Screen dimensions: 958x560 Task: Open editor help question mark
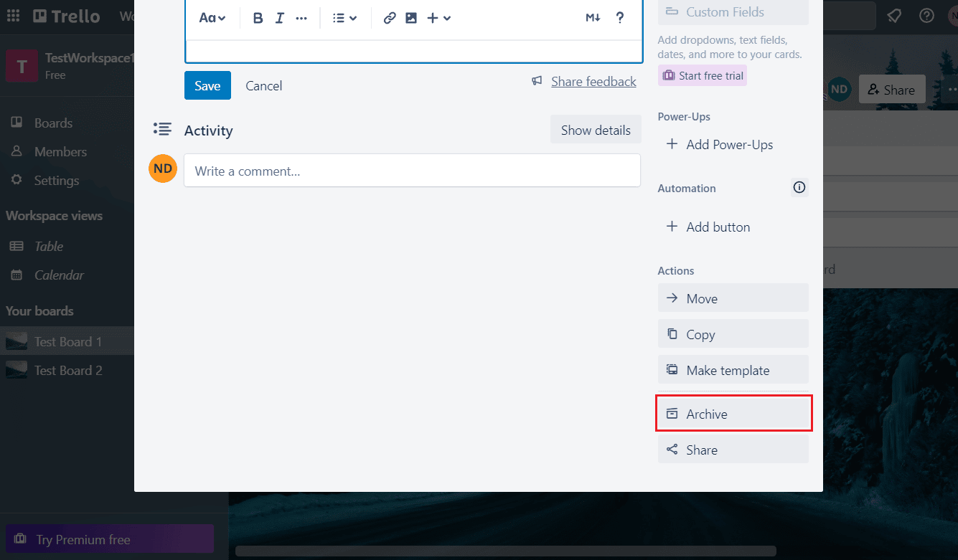pyautogui.click(x=620, y=18)
